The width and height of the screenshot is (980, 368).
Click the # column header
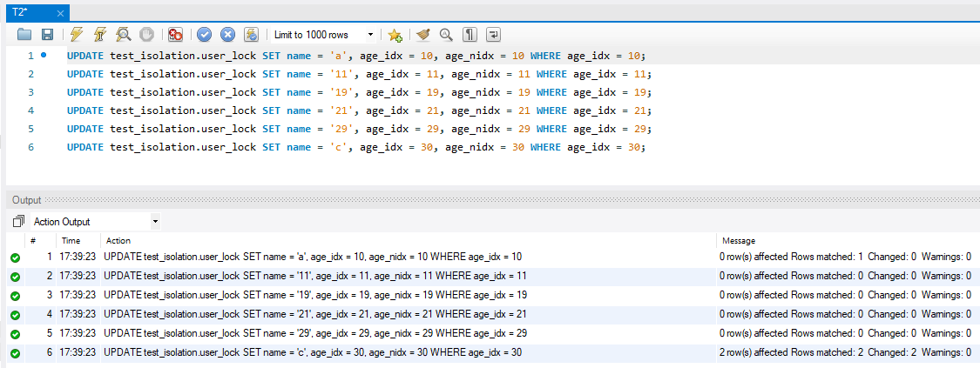pyautogui.click(x=33, y=240)
